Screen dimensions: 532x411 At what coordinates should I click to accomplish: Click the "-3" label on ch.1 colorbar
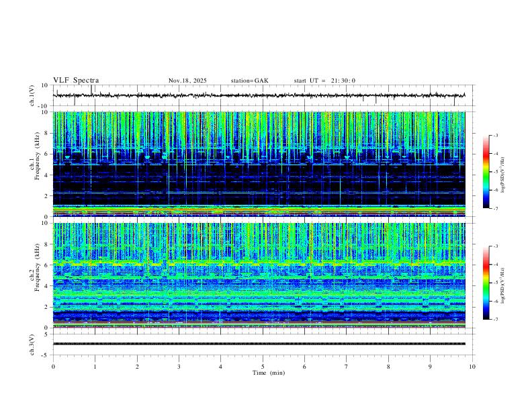pos(495,135)
